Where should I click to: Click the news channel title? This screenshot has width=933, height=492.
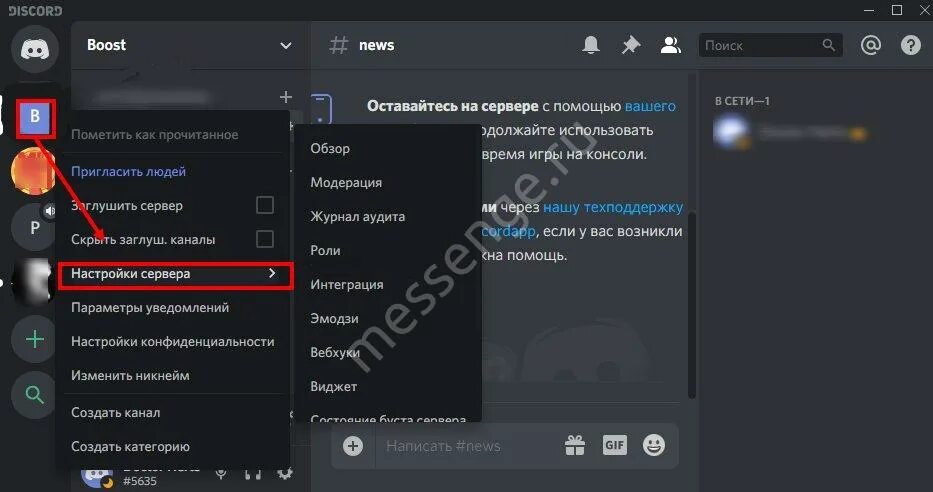377,45
